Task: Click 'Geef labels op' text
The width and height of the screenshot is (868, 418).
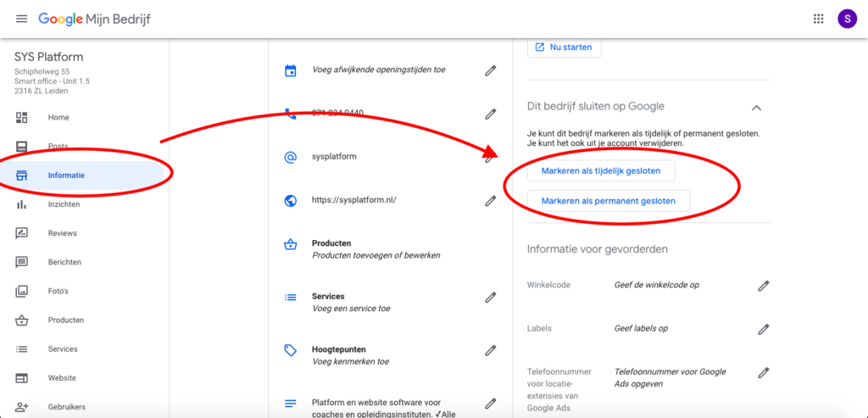Action: pos(641,328)
